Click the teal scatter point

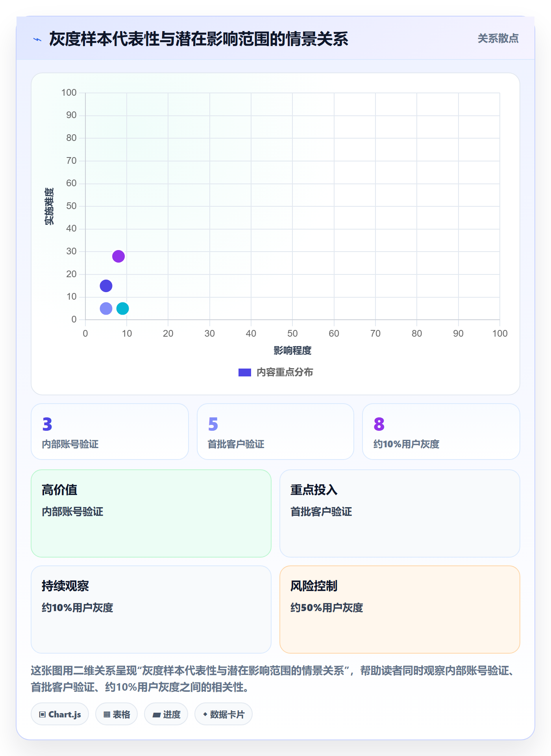123,308
